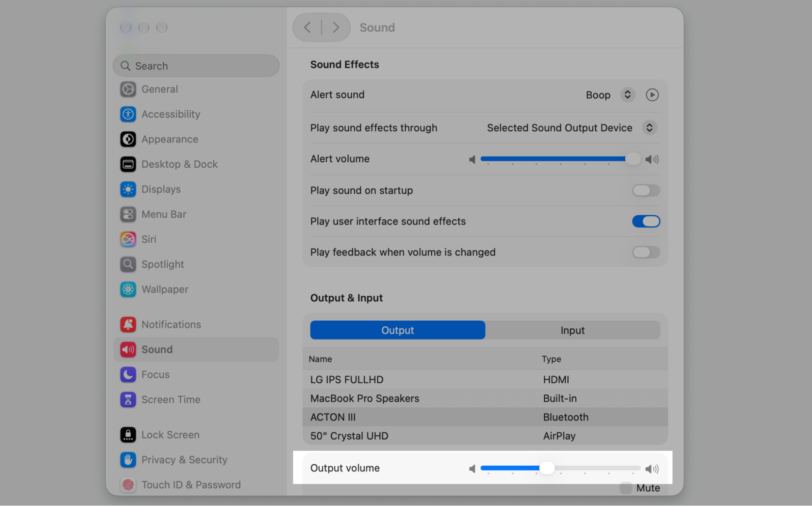This screenshot has width=812, height=506.
Task: Open Siri settings icon
Action: tap(128, 239)
